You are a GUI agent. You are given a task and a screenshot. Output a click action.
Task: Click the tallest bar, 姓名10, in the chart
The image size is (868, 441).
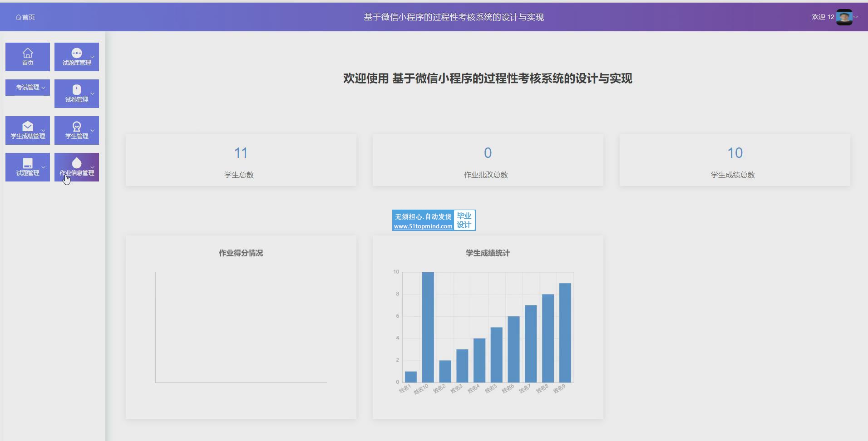pyautogui.click(x=428, y=327)
